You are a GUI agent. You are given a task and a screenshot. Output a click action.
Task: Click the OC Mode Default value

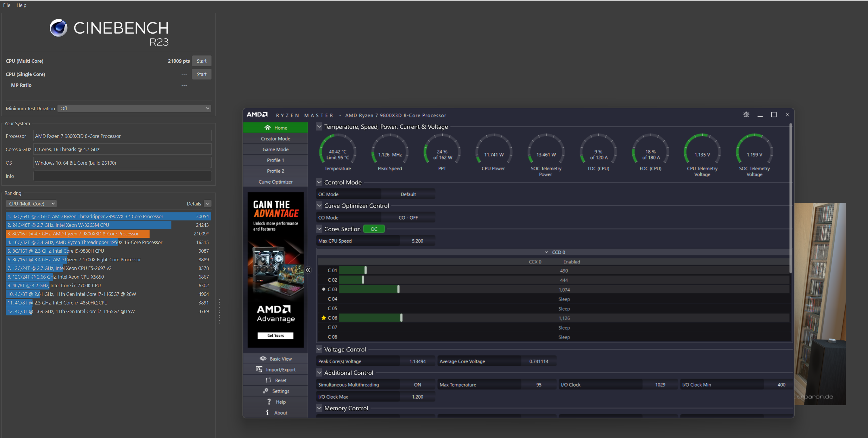click(408, 194)
